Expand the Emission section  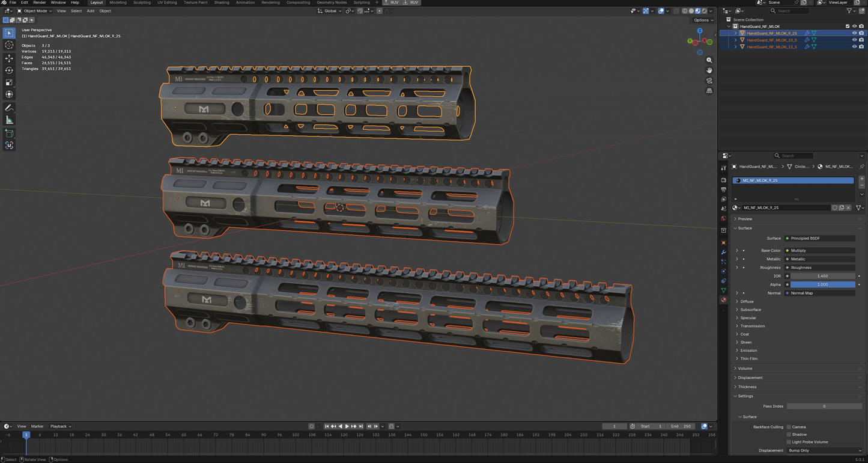[748, 351]
